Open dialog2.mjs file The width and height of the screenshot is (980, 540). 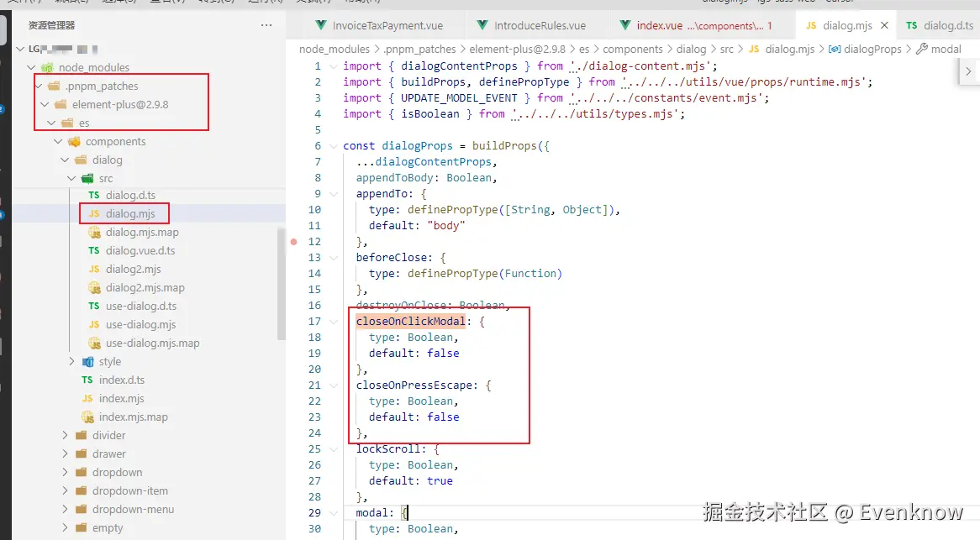point(133,269)
